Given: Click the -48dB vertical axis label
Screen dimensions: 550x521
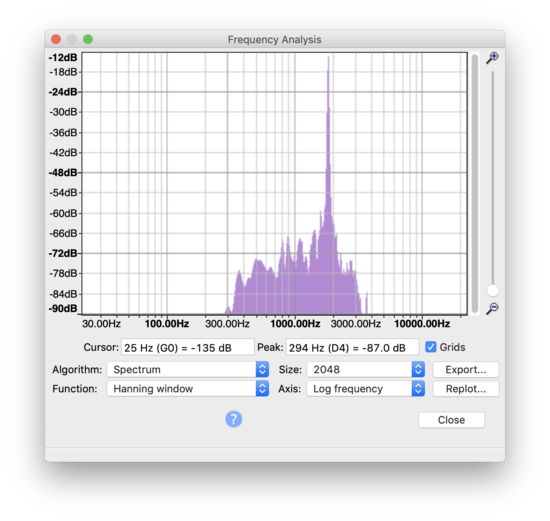Looking at the screenshot, I should point(63,173).
